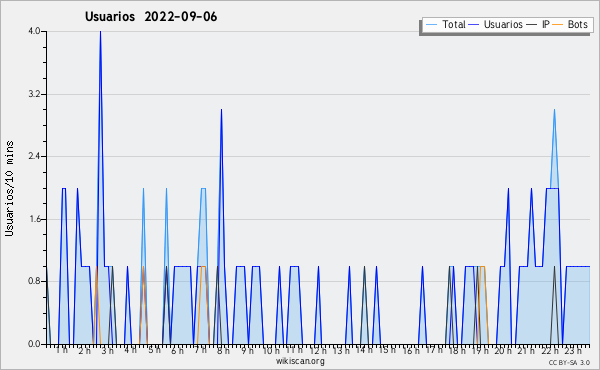Click the '20 h' x-axis label
The width and height of the screenshot is (600, 370).
tap(503, 350)
